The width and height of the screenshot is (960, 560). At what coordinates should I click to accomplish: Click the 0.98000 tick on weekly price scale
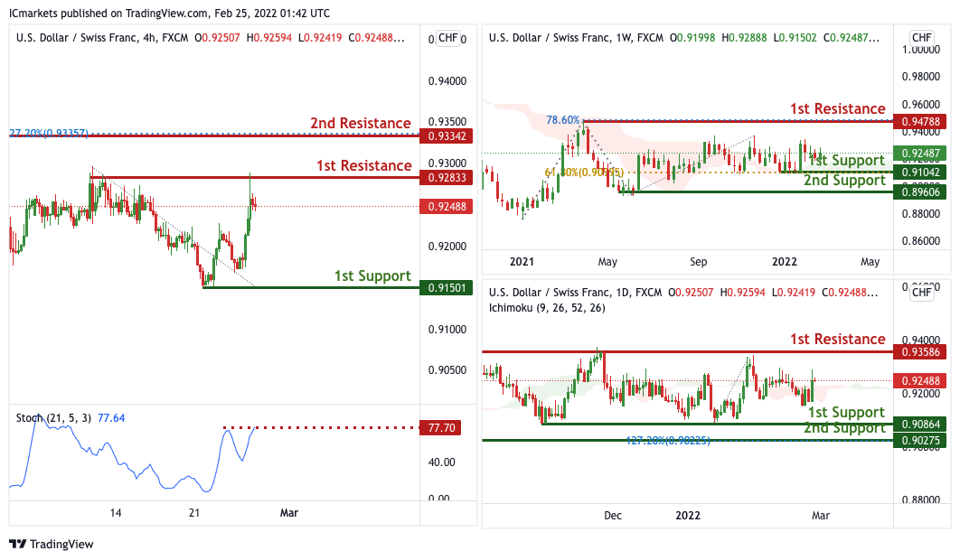(921, 77)
